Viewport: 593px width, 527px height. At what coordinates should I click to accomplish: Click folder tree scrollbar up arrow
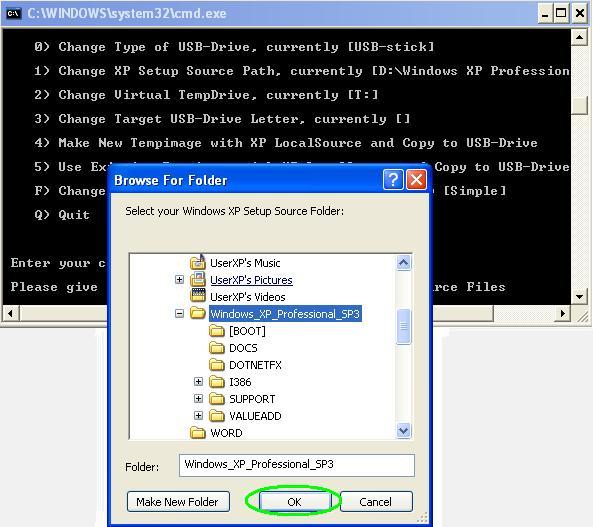pos(404,262)
